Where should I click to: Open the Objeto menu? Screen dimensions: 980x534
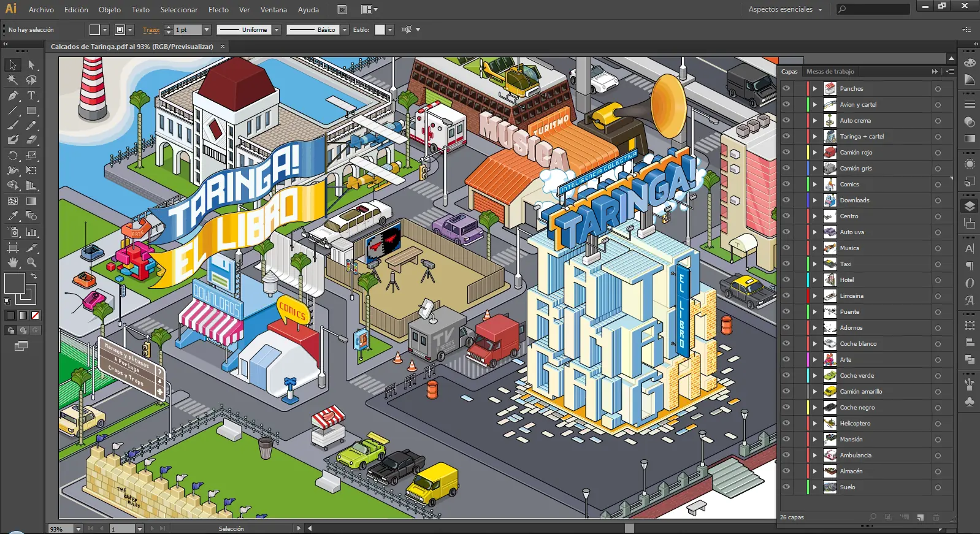(x=110, y=10)
